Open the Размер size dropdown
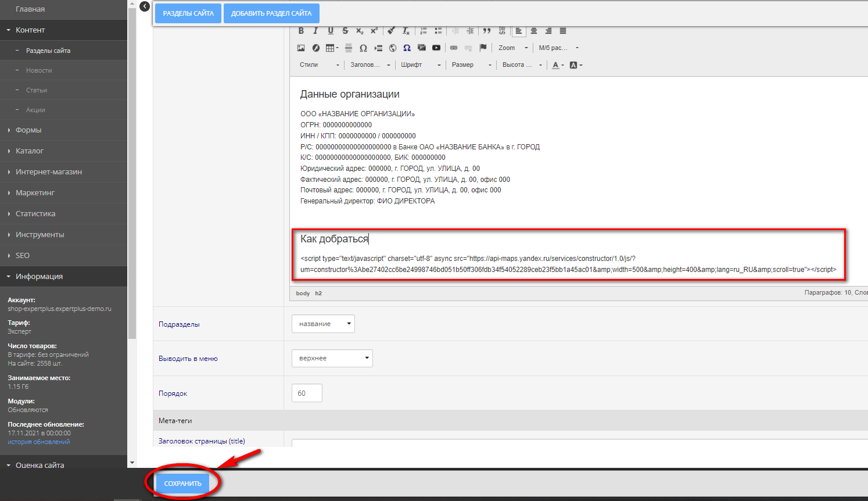868x501 pixels. (x=472, y=65)
